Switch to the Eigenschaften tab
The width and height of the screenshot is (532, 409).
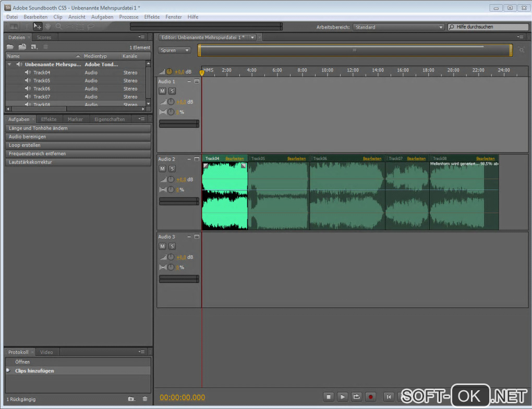click(x=110, y=119)
